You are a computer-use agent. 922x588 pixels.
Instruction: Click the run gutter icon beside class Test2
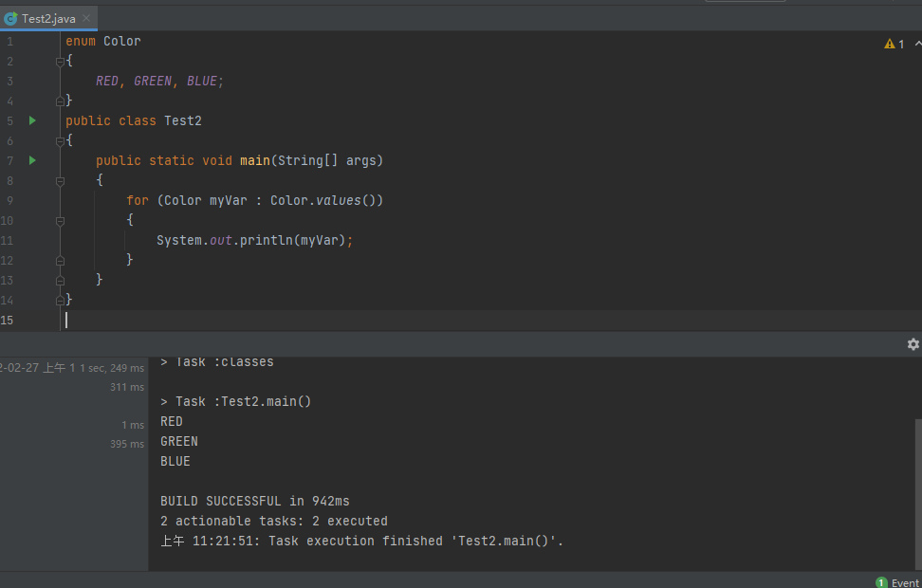[x=32, y=120]
